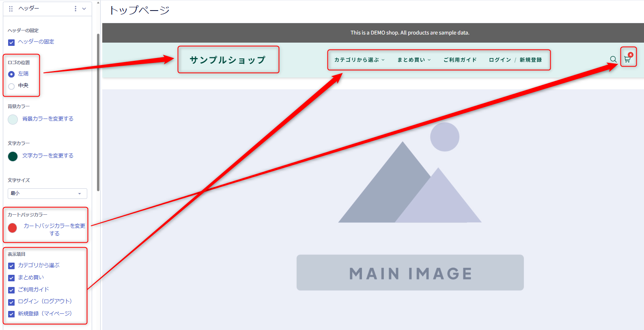The height and width of the screenshot is (330, 644).
Task: Click the light background color swatch
Action: click(13, 119)
